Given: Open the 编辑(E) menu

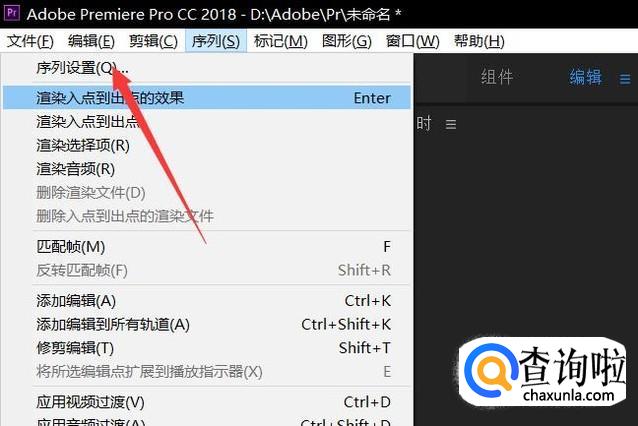Looking at the screenshot, I should click(92, 41).
